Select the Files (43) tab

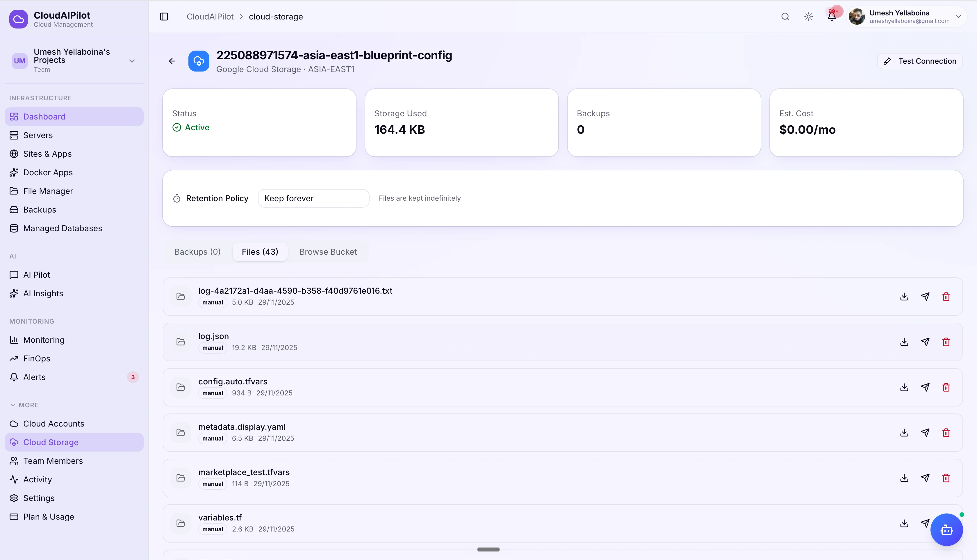tap(260, 252)
